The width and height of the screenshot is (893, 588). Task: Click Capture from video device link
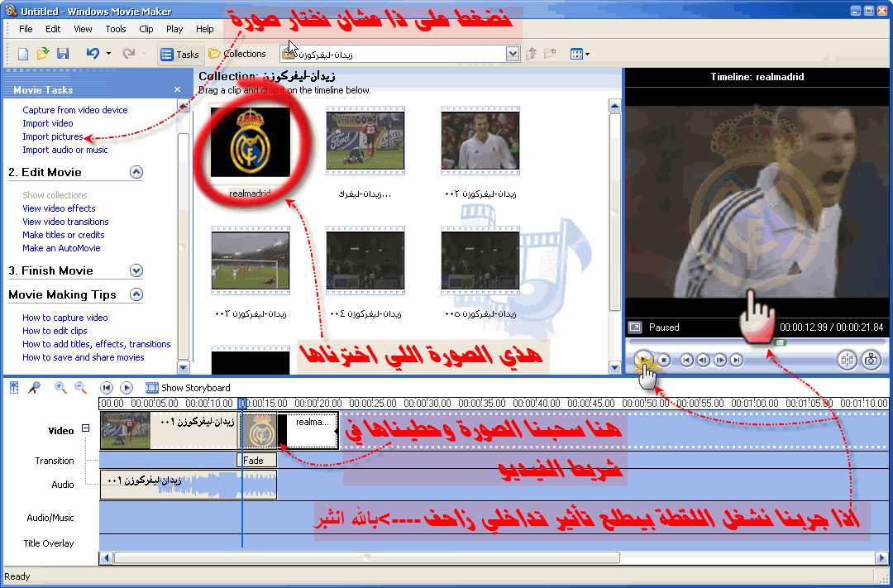pyautogui.click(x=75, y=110)
